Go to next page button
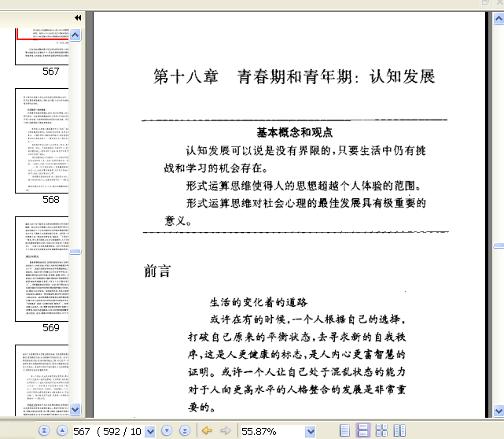The width and height of the screenshot is (504, 439). [x=167, y=430]
